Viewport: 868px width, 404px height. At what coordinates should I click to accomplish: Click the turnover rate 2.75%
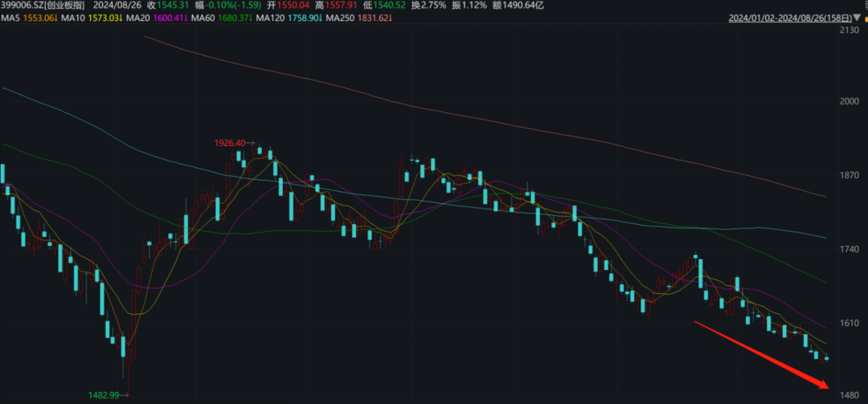(x=432, y=6)
